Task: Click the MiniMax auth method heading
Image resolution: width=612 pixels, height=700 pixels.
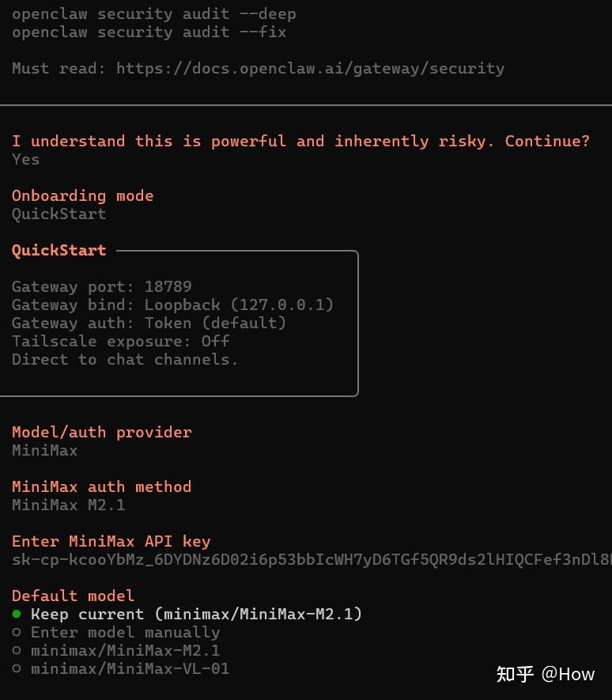Action: pyautogui.click(x=101, y=486)
